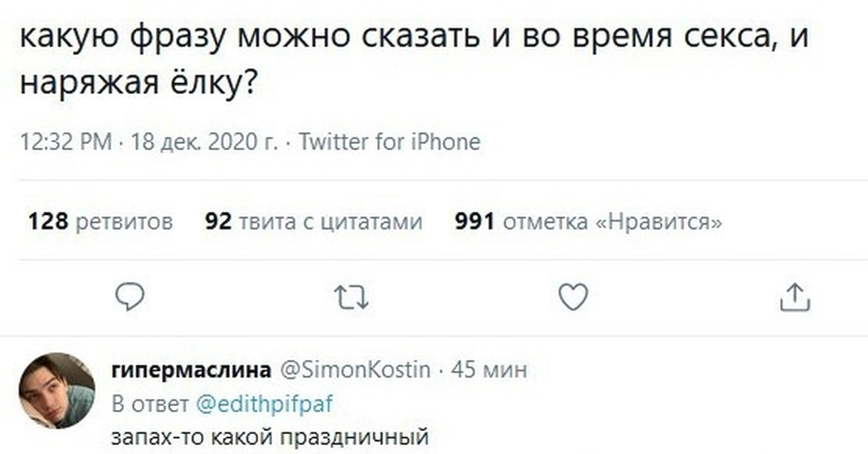Click the Twitter for iPhone source link
The height and width of the screenshot is (454, 868).
click(x=389, y=142)
